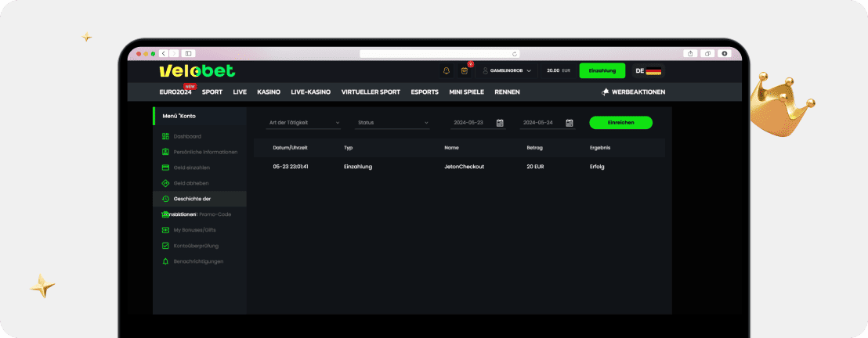Open the DE language selector

click(648, 70)
